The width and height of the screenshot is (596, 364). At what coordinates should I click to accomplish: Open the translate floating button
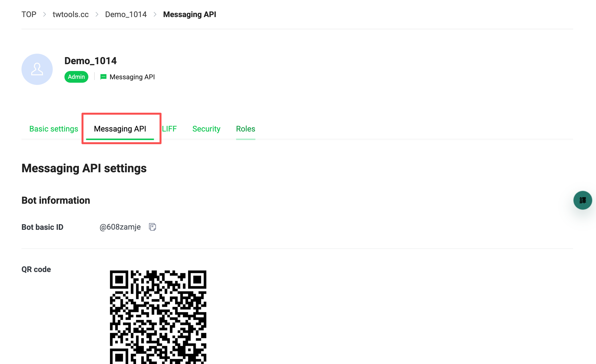point(583,200)
